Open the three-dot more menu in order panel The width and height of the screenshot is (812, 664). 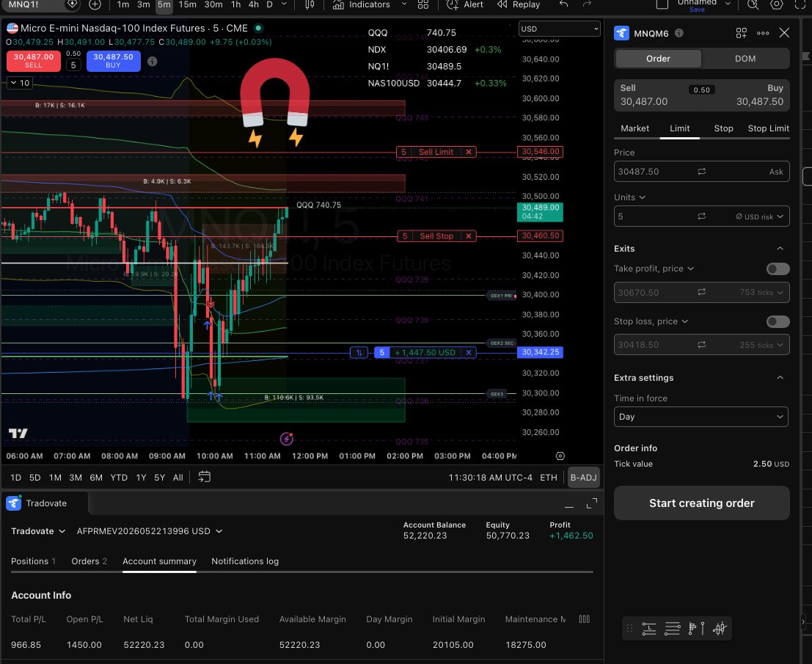(x=763, y=33)
